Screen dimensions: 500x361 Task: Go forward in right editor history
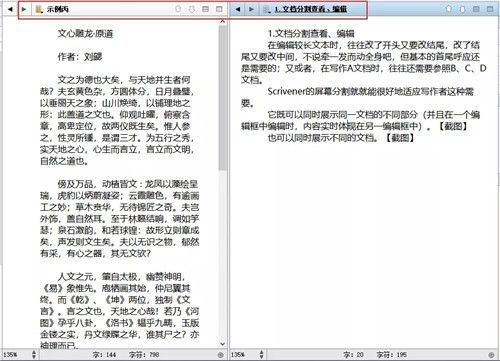251,9
